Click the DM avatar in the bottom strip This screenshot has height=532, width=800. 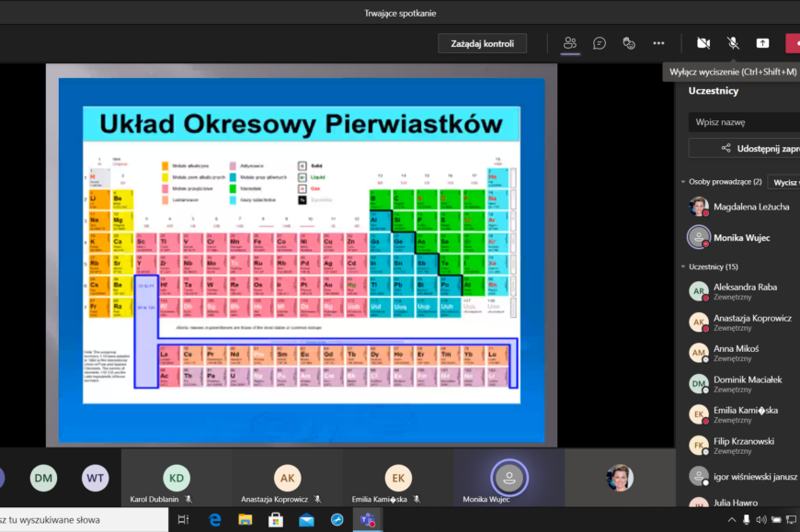click(43, 478)
